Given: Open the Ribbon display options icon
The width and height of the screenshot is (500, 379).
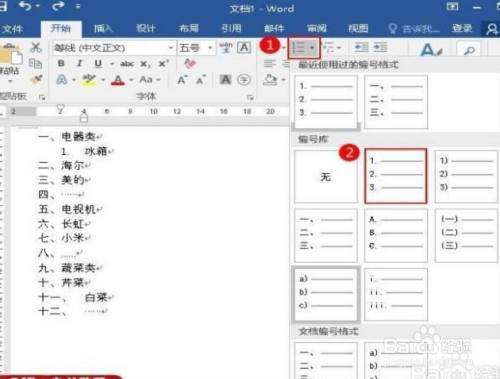Looking at the screenshot, I should click(452, 6).
